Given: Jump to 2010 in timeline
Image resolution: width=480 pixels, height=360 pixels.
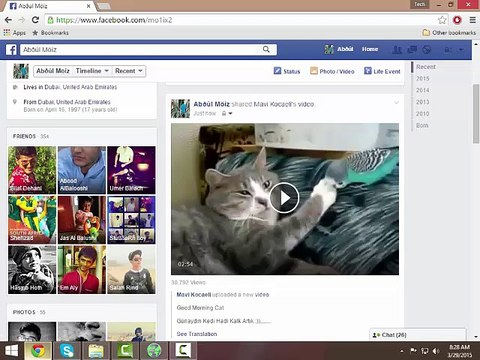Looking at the screenshot, I should (422, 114).
